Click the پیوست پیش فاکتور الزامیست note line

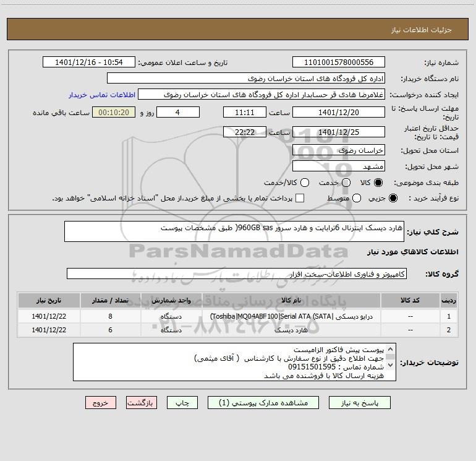[339, 350]
